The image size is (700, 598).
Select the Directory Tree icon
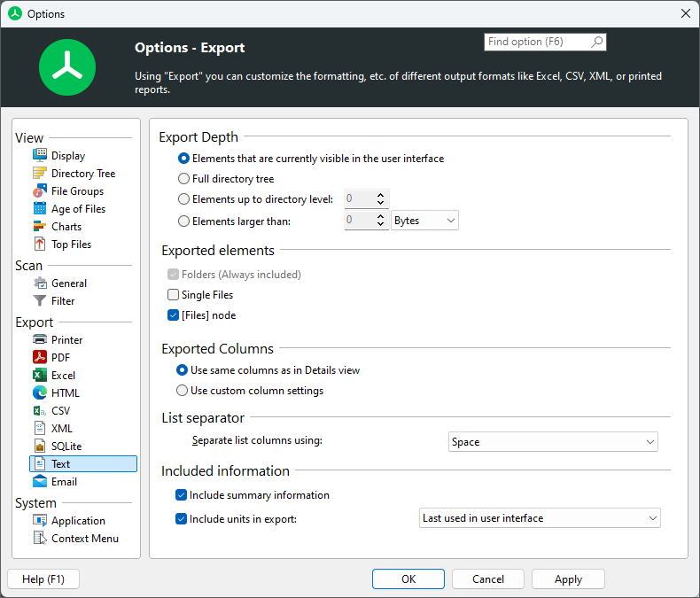point(40,174)
